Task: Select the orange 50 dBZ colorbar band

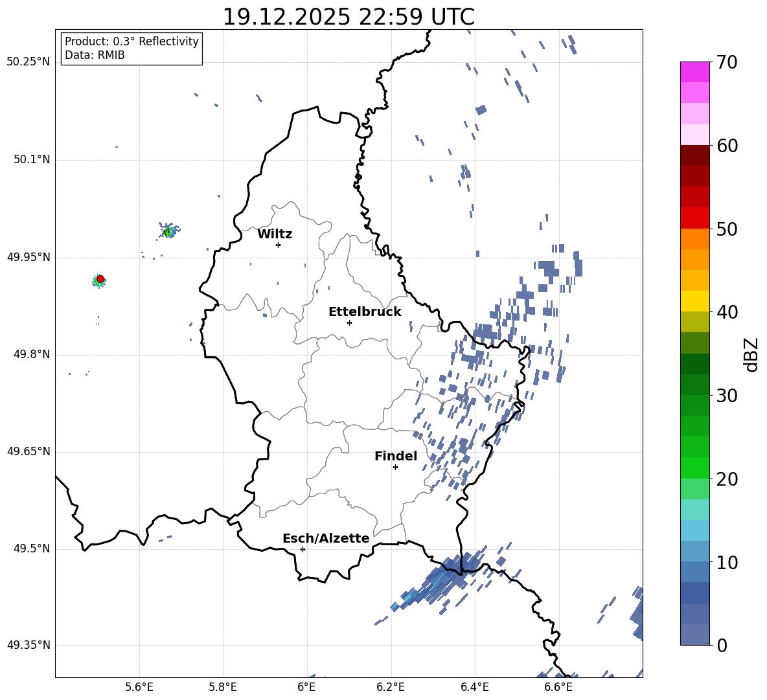Action: 694,239
